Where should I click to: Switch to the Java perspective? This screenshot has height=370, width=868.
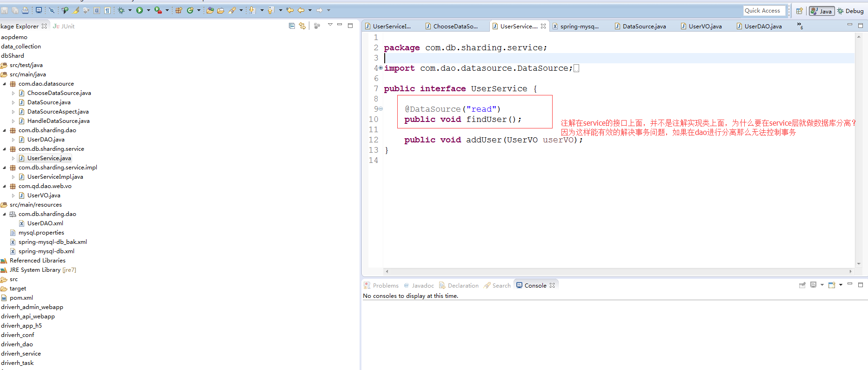click(x=821, y=11)
